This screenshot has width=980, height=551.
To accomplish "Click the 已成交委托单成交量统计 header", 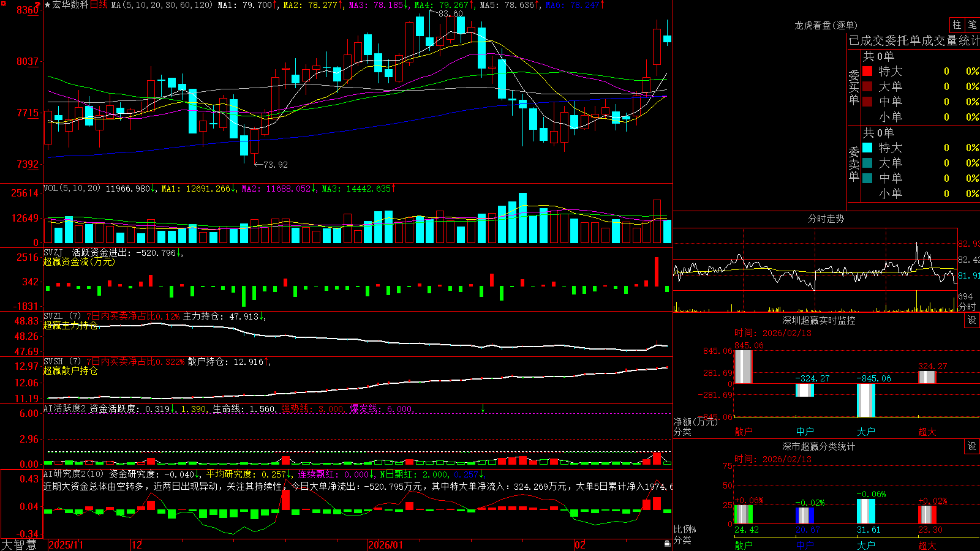I will 914,40.
